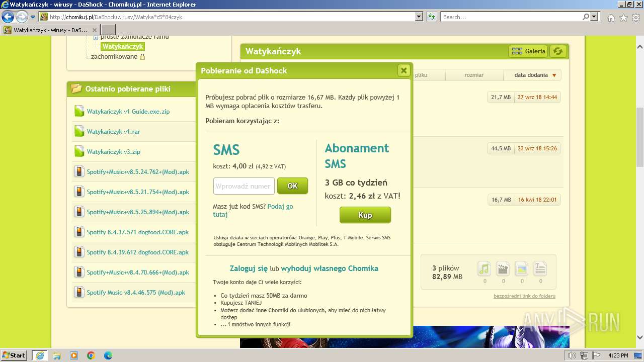Open Watykańczyk v1 Guide.exe.zip file

[128, 112]
